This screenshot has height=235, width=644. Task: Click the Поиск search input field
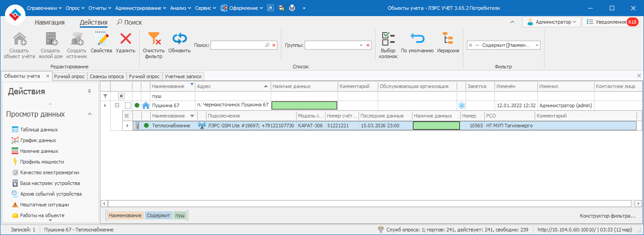238,45
